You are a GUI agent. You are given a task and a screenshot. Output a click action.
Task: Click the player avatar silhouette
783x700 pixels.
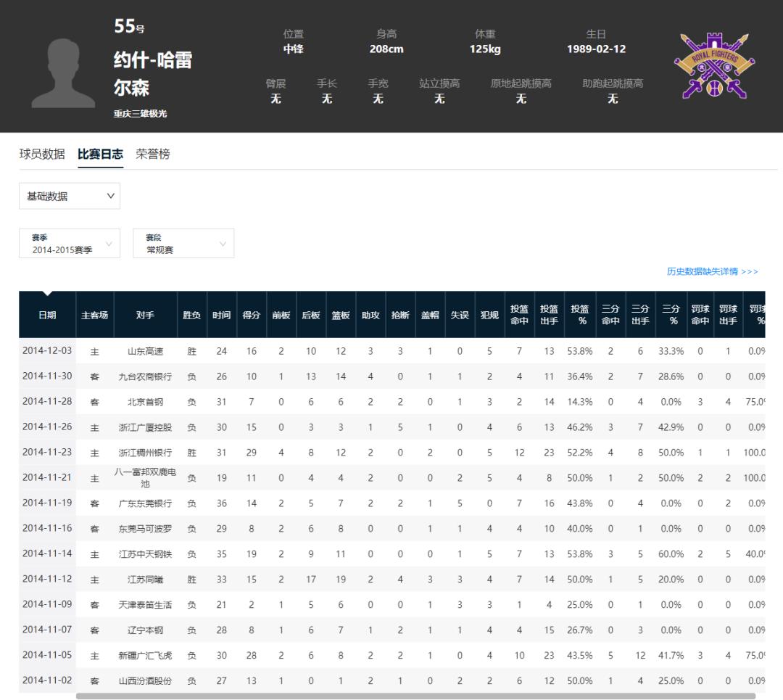point(63,73)
